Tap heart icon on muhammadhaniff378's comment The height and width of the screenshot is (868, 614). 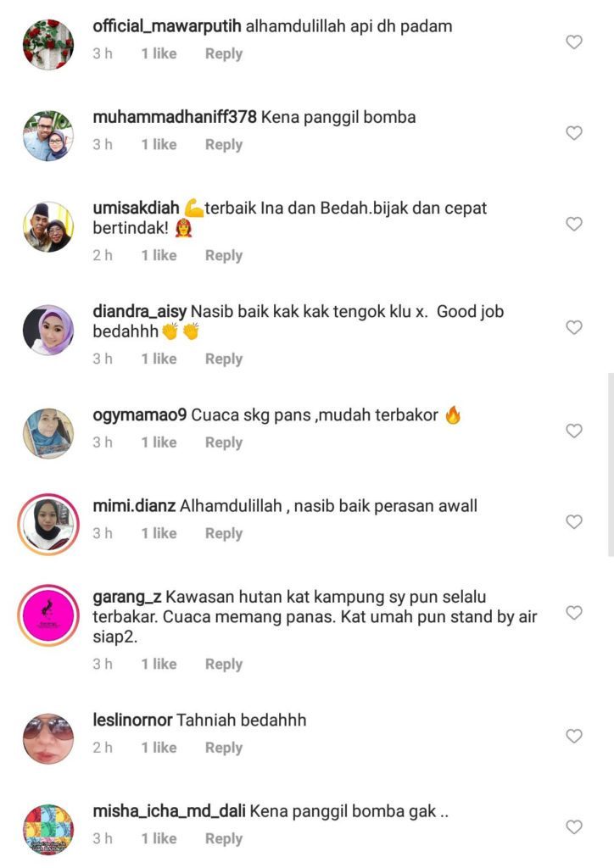[x=574, y=133]
